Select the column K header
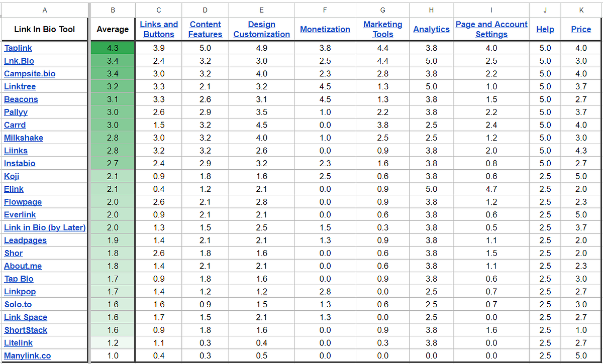The width and height of the screenshot is (603, 364). click(581, 10)
